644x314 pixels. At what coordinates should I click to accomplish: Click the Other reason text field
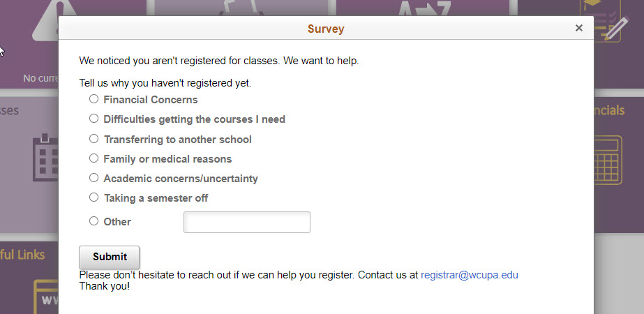coord(246,222)
